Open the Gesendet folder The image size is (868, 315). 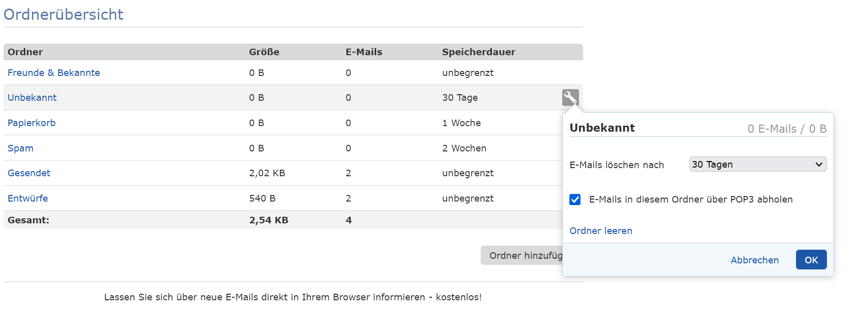click(29, 173)
